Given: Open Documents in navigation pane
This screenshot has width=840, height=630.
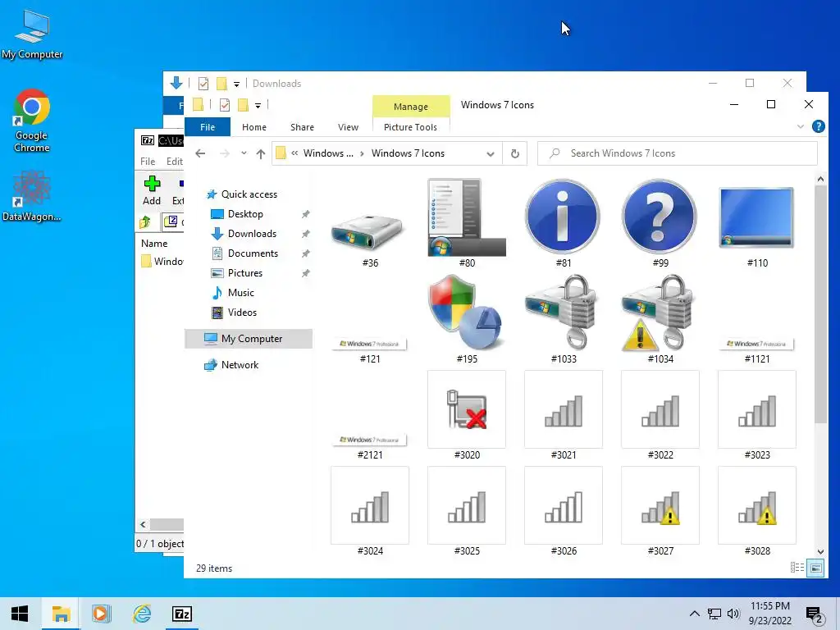Looking at the screenshot, I should click(x=253, y=253).
